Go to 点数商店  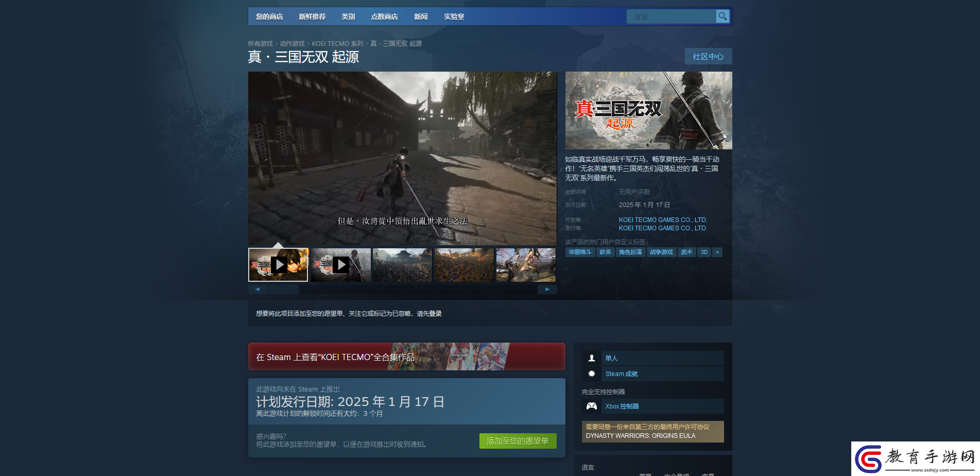coord(384,16)
